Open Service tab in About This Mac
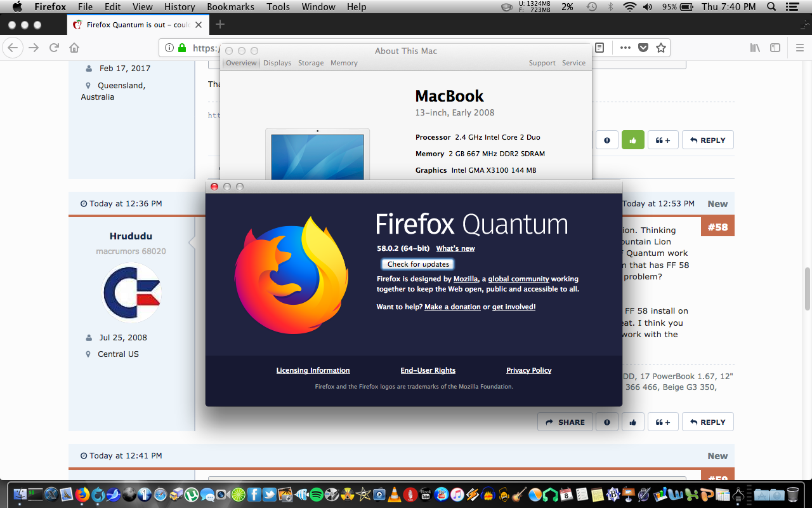812x508 pixels. (x=573, y=63)
